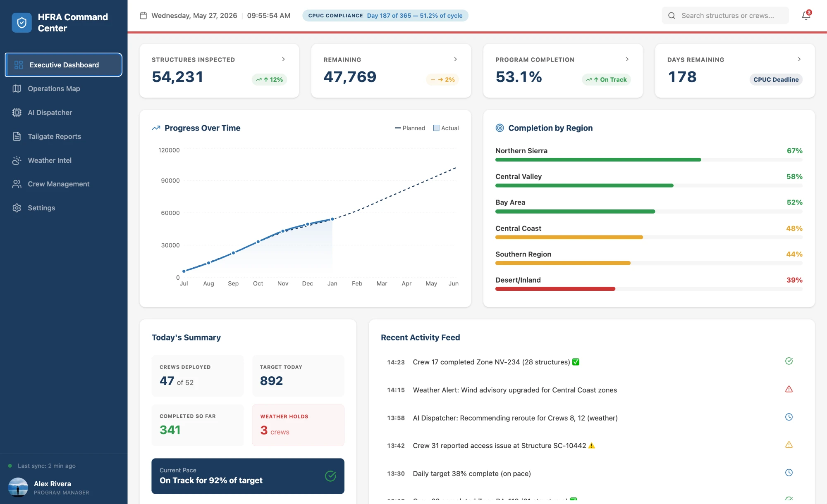Click the Central Valley progress bar

click(x=649, y=185)
